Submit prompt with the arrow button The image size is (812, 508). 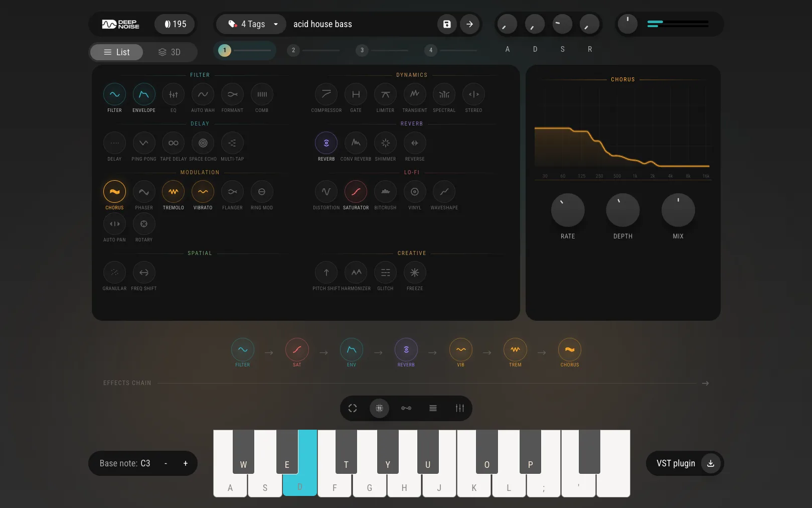(x=469, y=24)
